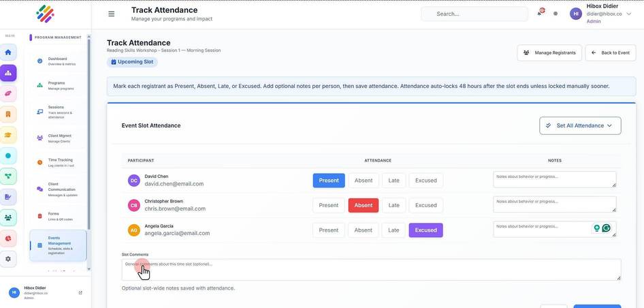
Task: Open the notifications bell
Action: click(540, 13)
